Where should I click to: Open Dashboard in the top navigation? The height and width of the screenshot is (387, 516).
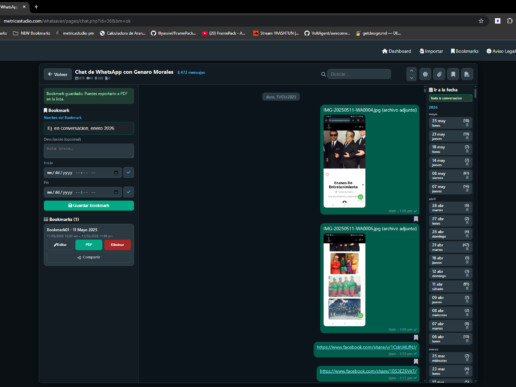click(x=396, y=51)
